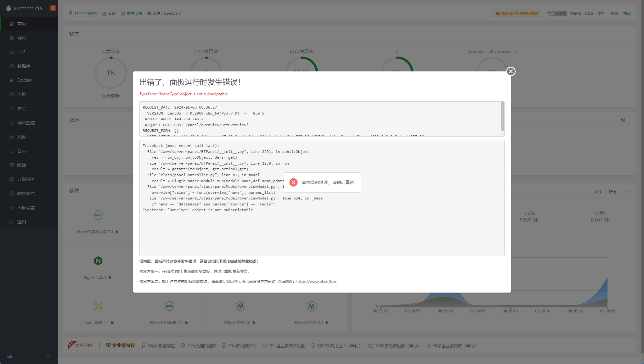Click the Nginx 1.22.1 green hexagon icon
644x364 pixels.
point(98,261)
